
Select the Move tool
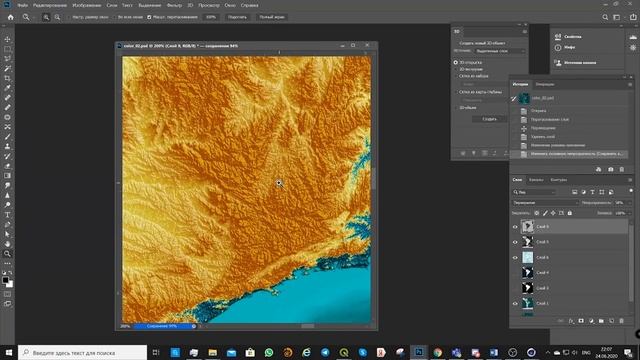[7, 39]
